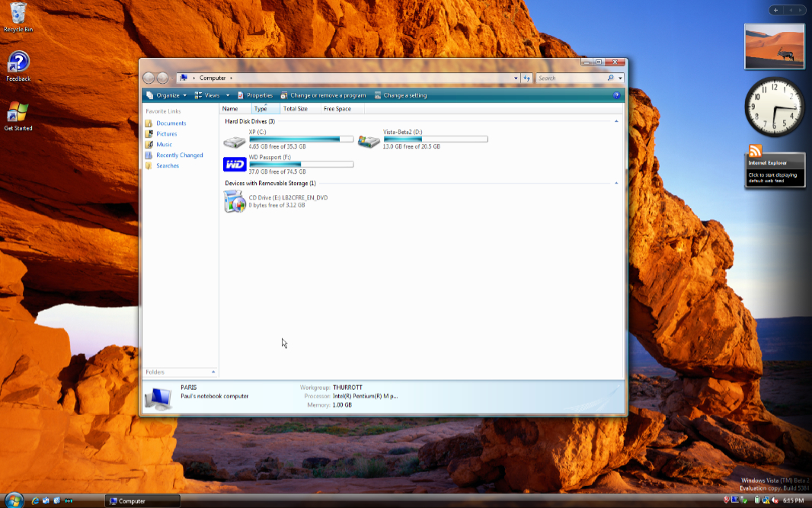Click the Refresh icon beside address bar
Image resolution: width=812 pixels, height=508 pixels.
click(x=526, y=78)
